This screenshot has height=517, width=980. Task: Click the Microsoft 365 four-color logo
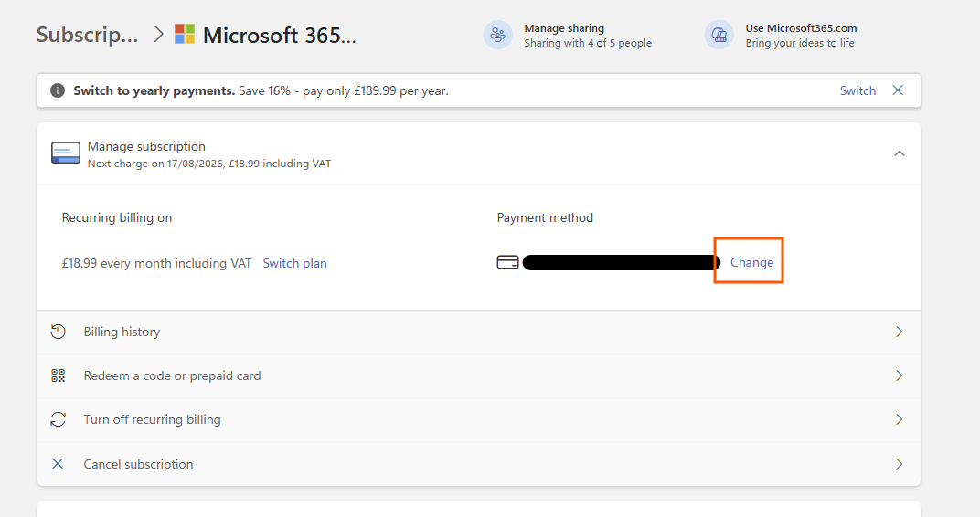[185, 34]
